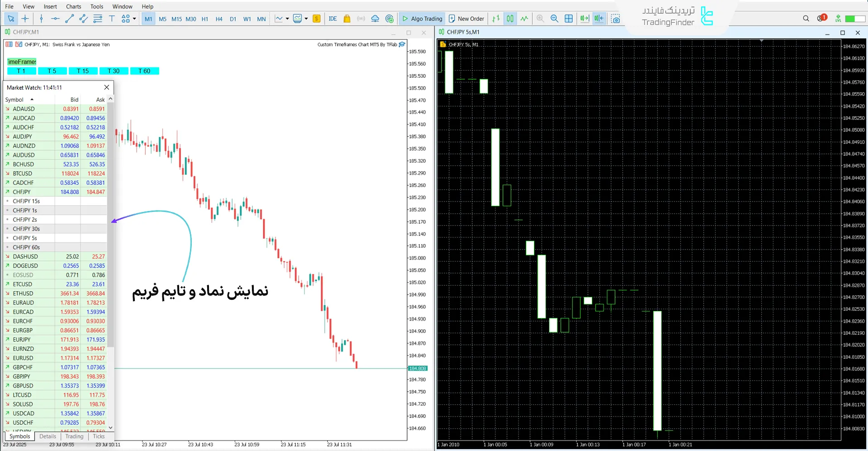868x451 pixels.
Task: Click the New Order button
Action: coord(466,19)
